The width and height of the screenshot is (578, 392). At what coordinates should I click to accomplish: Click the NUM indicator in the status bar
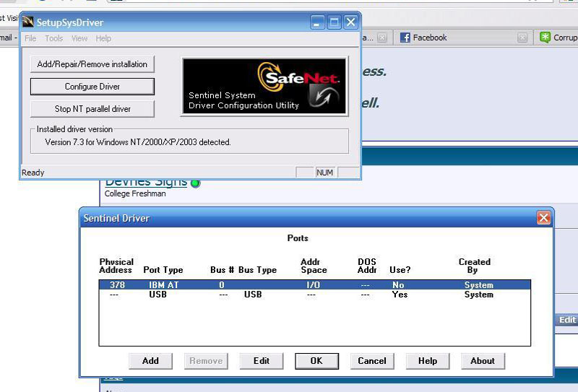[x=324, y=173]
